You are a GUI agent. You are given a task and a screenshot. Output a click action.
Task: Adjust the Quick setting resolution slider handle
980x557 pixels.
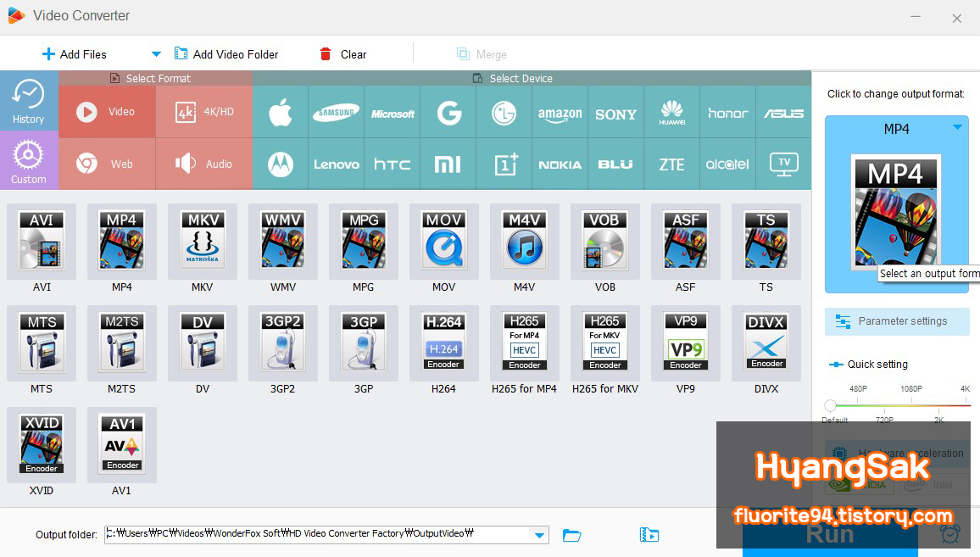(x=830, y=405)
